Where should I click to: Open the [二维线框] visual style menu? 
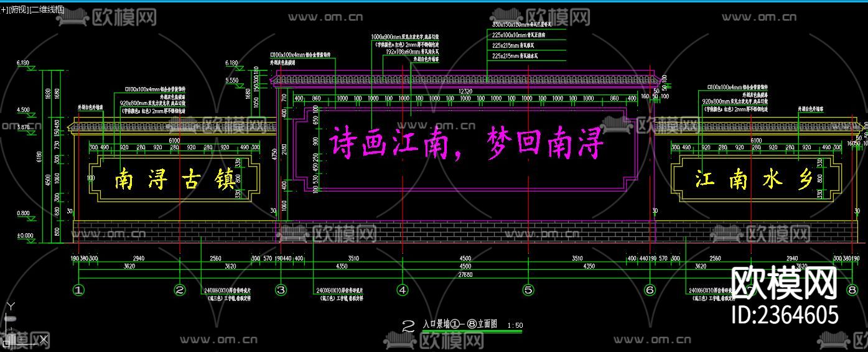47,11
